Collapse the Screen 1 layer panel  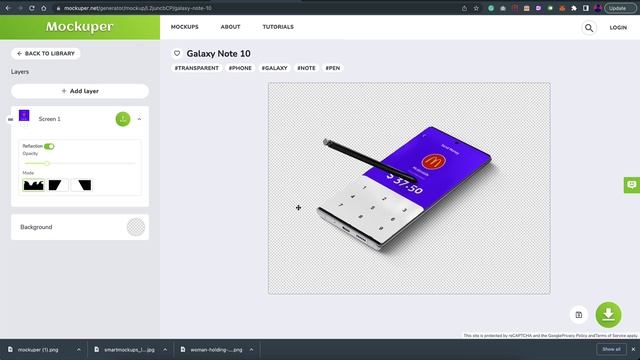click(x=139, y=119)
